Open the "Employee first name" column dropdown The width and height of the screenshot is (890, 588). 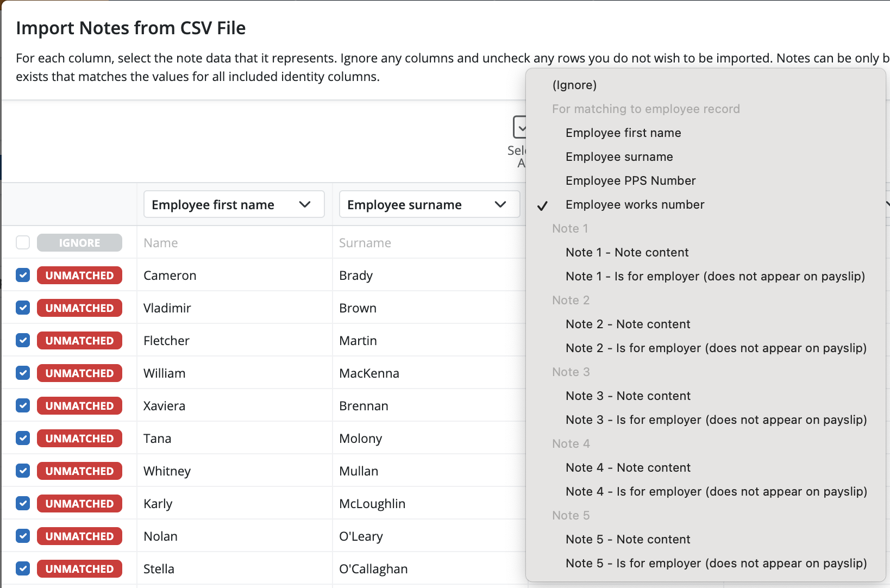pos(234,204)
